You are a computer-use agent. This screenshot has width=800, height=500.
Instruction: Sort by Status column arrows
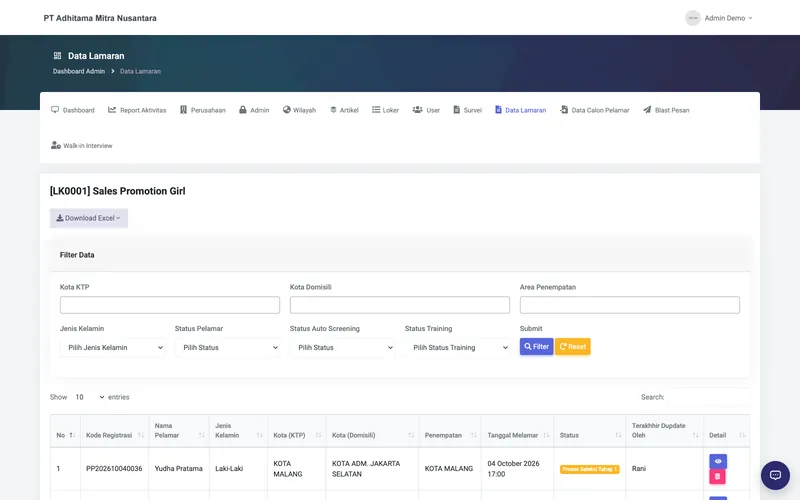tap(618, 435)
